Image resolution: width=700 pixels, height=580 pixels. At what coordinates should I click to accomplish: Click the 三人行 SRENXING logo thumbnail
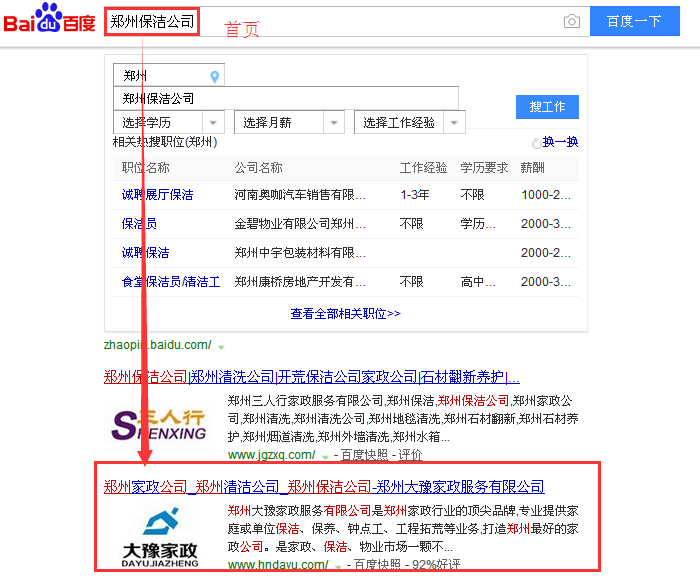pyautogui.click(x=159, y=425)
